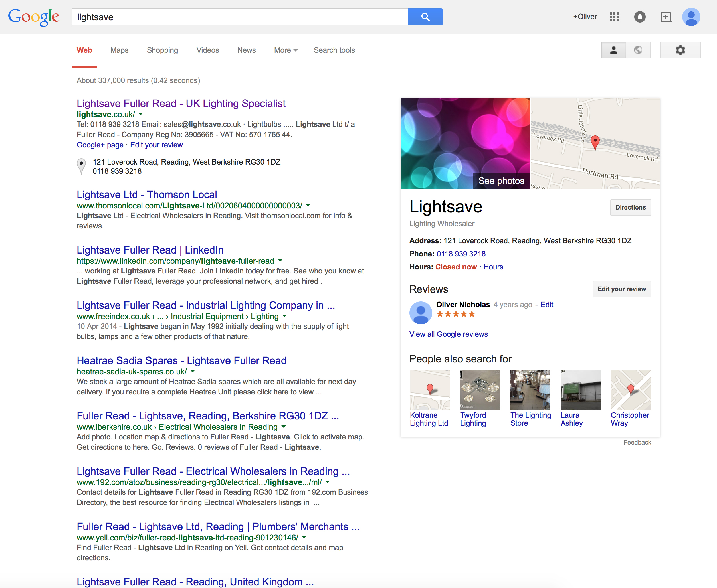Click the red marker on the map

click(595, 143)
